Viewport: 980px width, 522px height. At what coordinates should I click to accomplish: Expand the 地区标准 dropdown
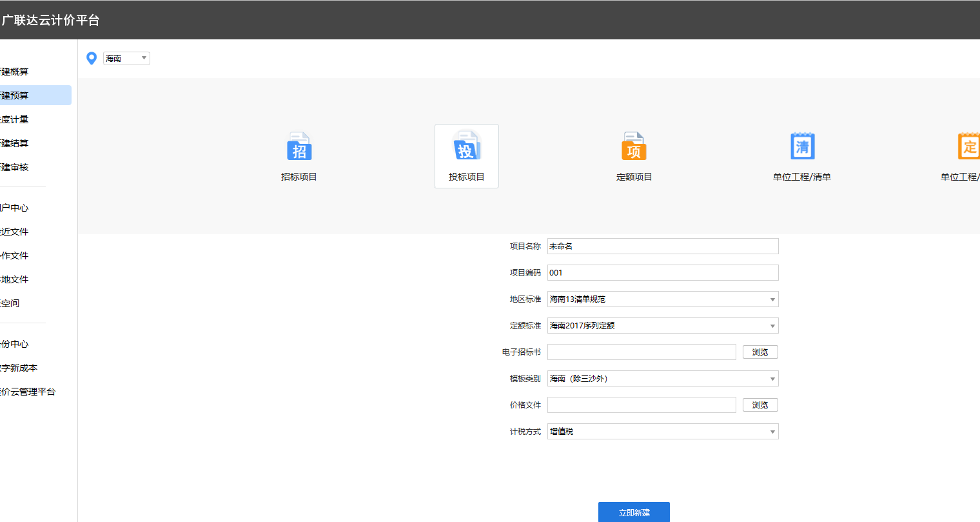pos(663,299)
